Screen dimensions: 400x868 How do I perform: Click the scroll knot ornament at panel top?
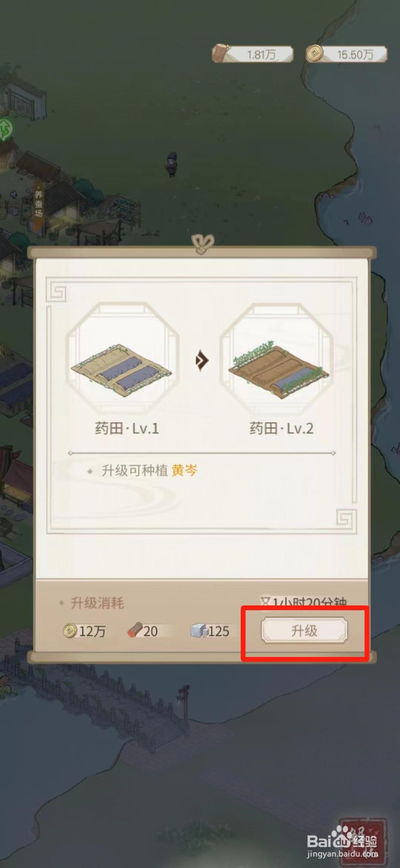202,245
